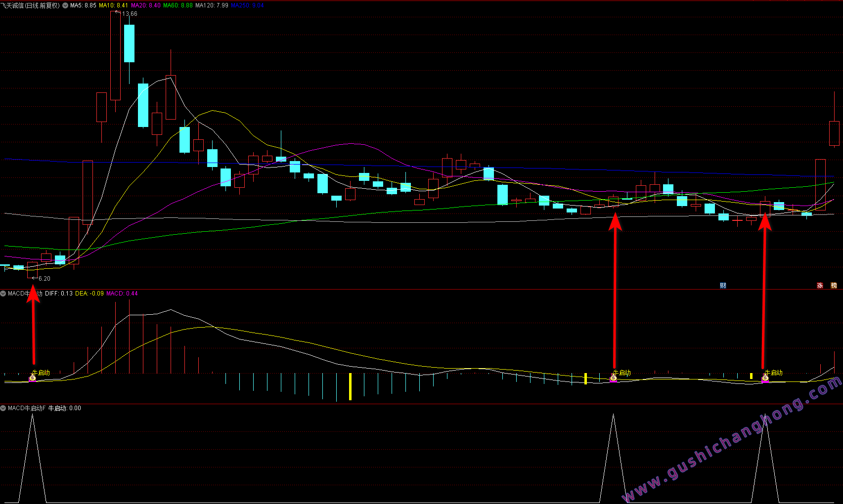Click the middle money bag 牛启动 signal icon
Screen dimensions: 843x504
[x=614, y=378]
